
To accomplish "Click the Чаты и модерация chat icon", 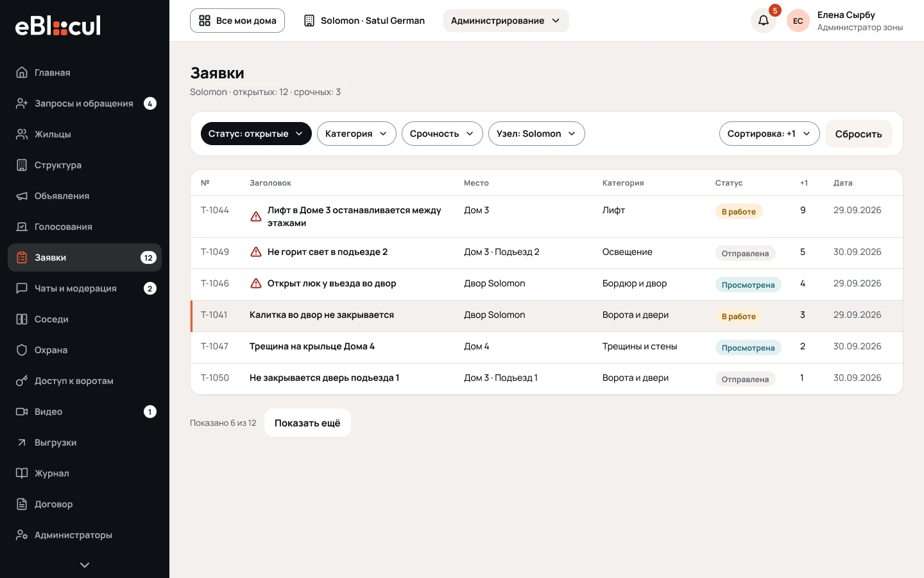I will coord(22,288).
